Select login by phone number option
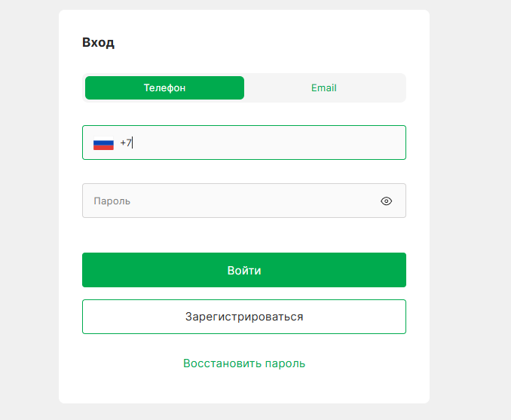This screenshot has width=511, height=420. tap(164, 87)
